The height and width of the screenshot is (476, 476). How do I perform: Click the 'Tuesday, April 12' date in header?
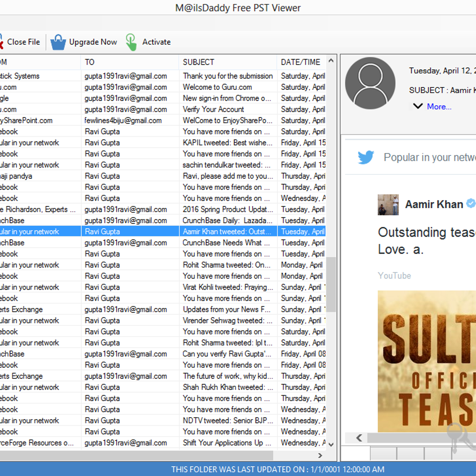coord(442,71)
